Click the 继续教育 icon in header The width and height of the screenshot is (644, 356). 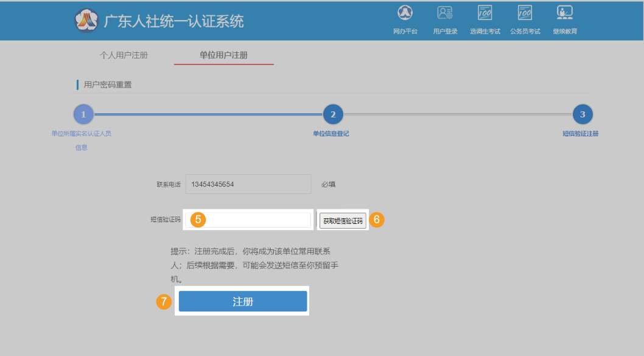click(565, 13)
